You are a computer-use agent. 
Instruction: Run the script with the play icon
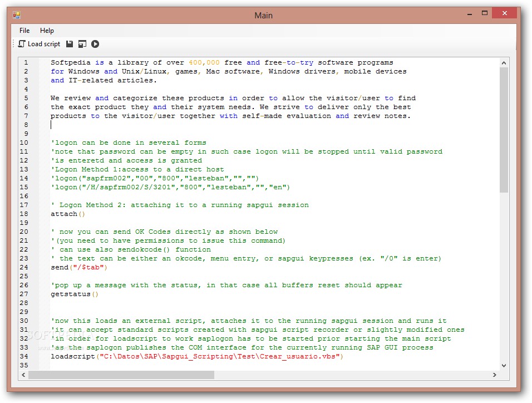[95, 44]
